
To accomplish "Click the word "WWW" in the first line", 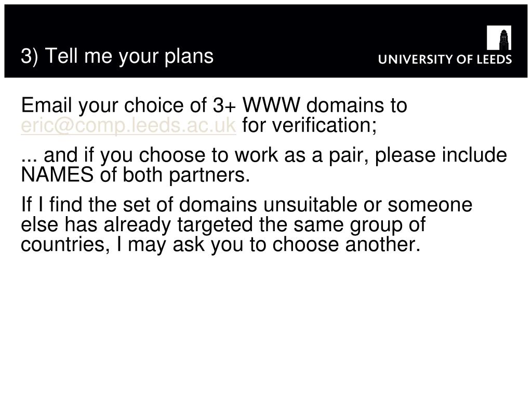I will (271, 105).
